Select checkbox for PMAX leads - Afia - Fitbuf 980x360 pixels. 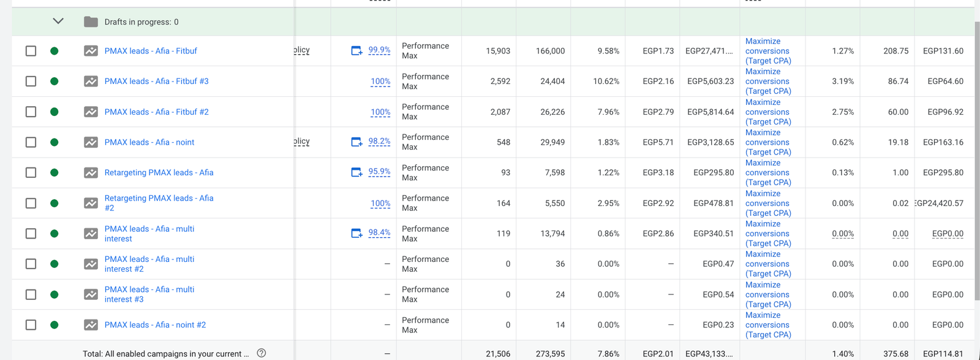[31, 51]
